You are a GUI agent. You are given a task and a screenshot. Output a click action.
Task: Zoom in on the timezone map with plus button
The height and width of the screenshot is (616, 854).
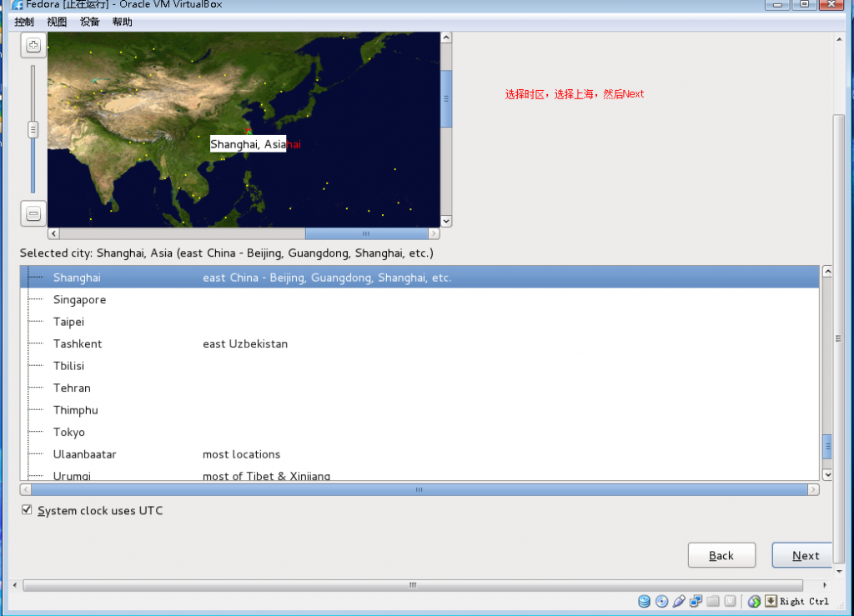[33, 45]
